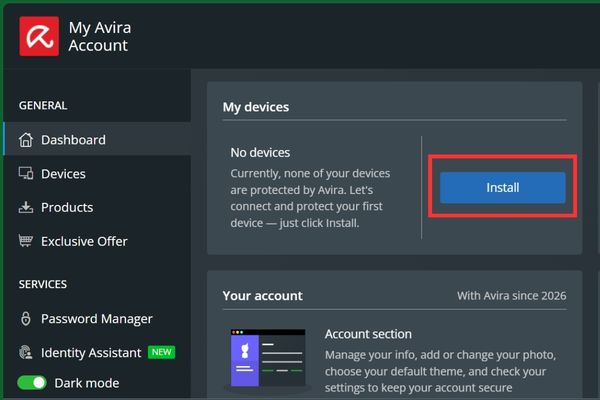Click the GENERAL section label

coord(43,105)
